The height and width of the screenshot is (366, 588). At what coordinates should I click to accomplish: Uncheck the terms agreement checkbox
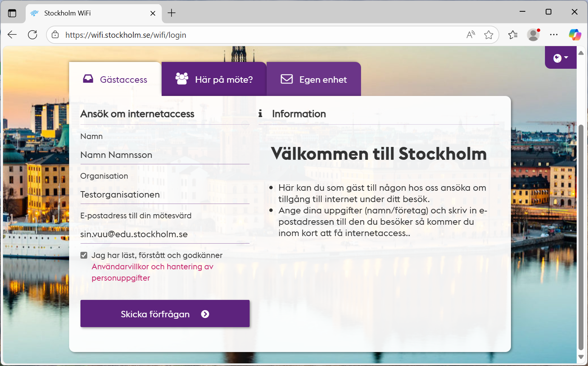(83, 255)
